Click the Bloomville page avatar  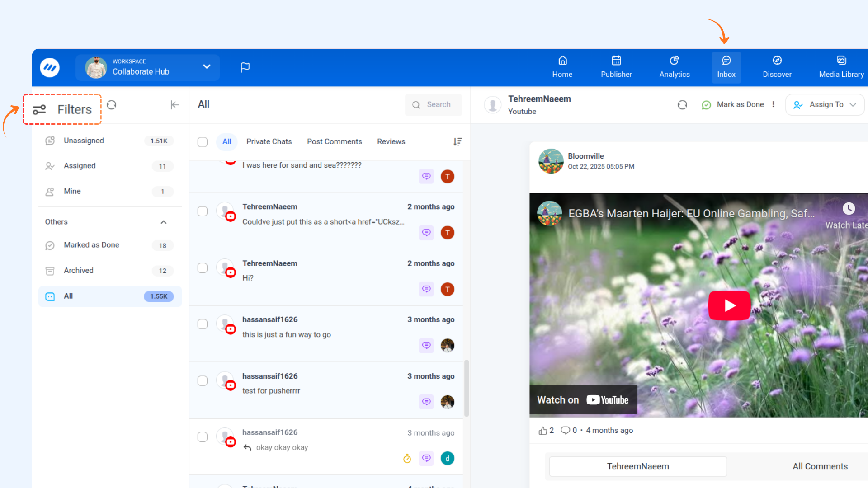(551, 161)
